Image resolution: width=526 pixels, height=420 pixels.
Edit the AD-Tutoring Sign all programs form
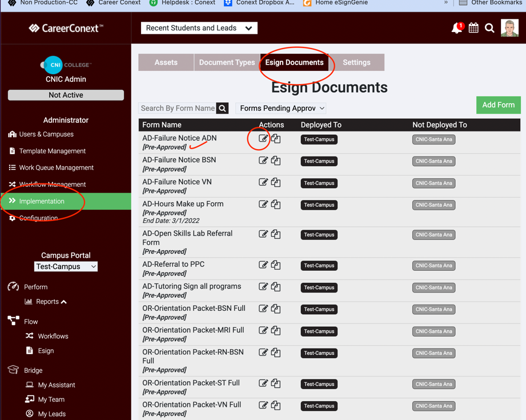click(263, 287)
